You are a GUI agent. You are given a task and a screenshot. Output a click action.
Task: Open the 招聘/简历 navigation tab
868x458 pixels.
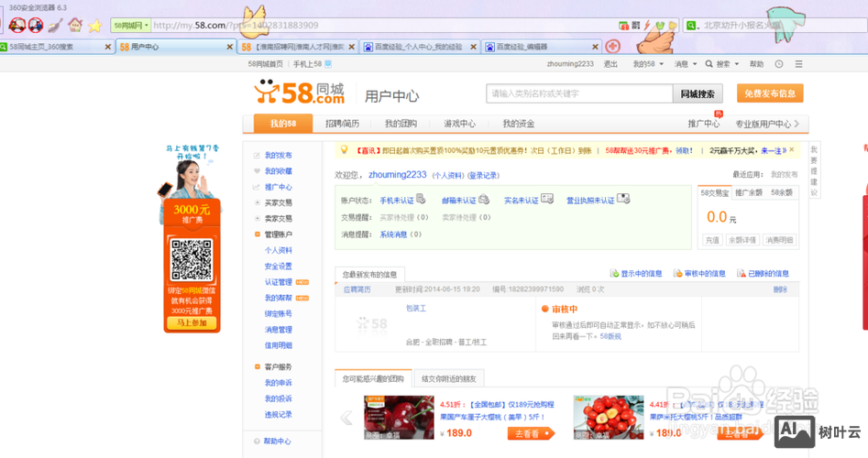click(x=342, y=124)
